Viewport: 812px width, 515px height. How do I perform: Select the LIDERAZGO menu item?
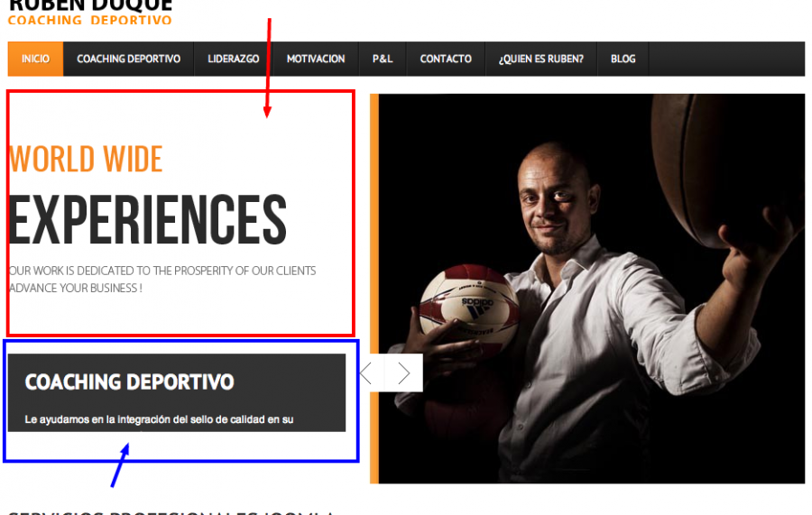[x=233, y=59]
